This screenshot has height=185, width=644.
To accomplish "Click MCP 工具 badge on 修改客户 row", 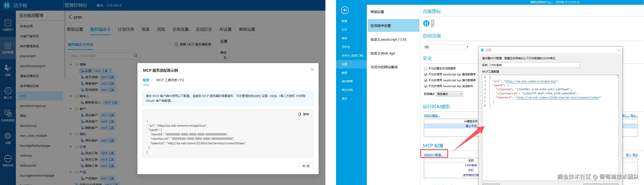I will coord(108,122).
